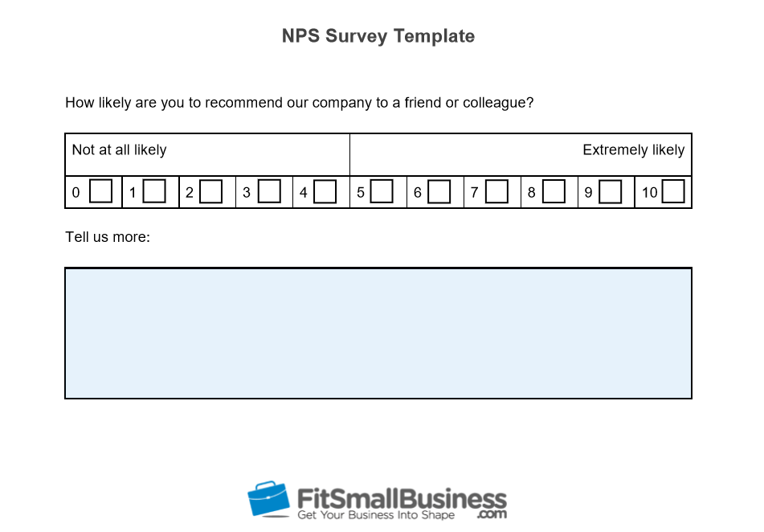Image resolution: width=764 pixels, height=532 pixels.
Task: Tick the checkbox for score 10
Action: click(673, 191)
